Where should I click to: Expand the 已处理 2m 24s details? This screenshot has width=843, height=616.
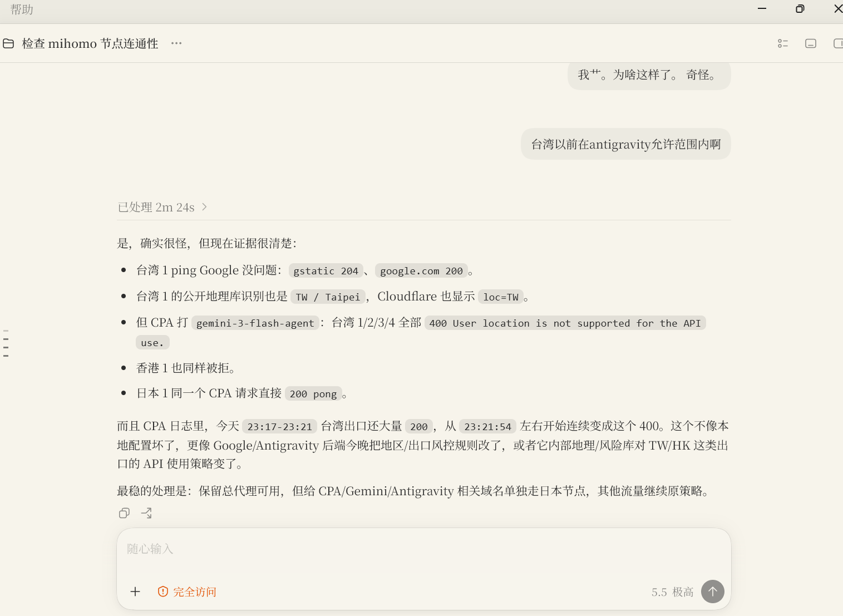click(x=162, y=207)
